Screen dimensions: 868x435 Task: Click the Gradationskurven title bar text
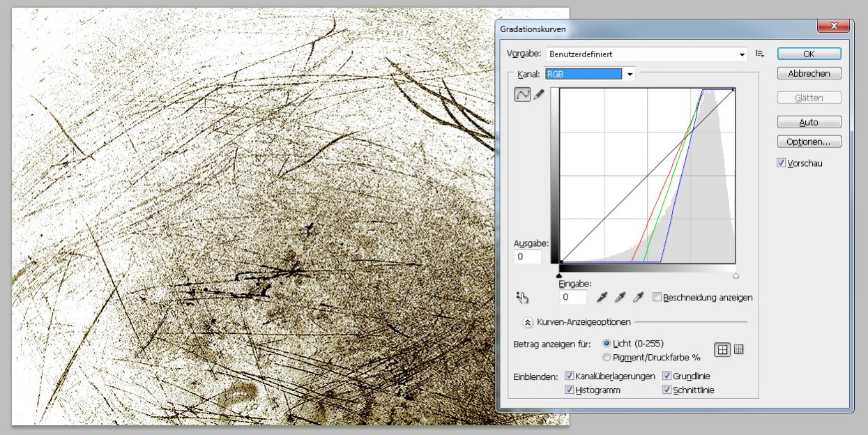tap(533, 29)
